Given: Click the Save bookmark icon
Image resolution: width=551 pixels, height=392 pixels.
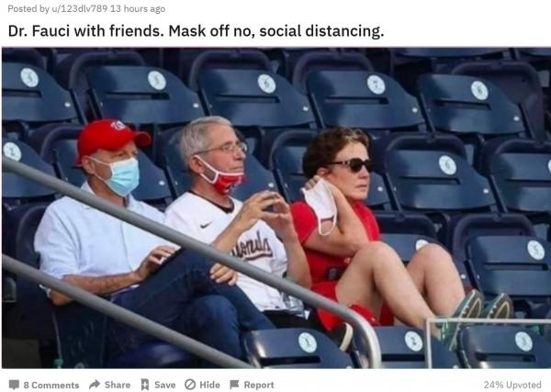Looking at the screenshot, I should (x=145, y=385).
